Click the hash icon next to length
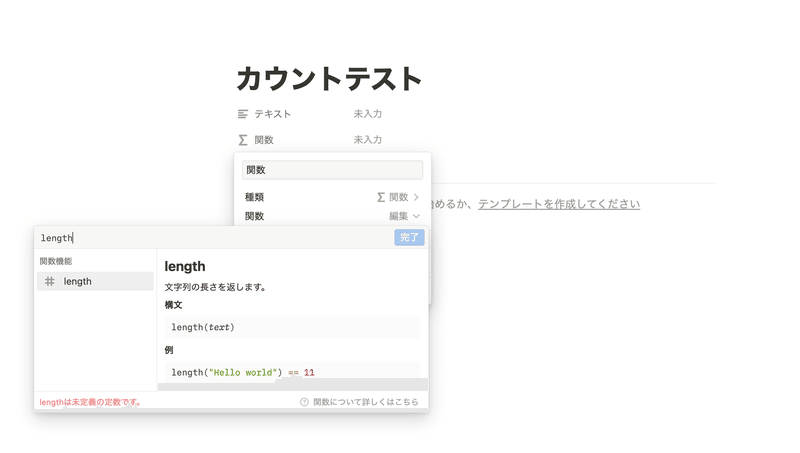Screen dimensions: 800x453 [49, 281]
